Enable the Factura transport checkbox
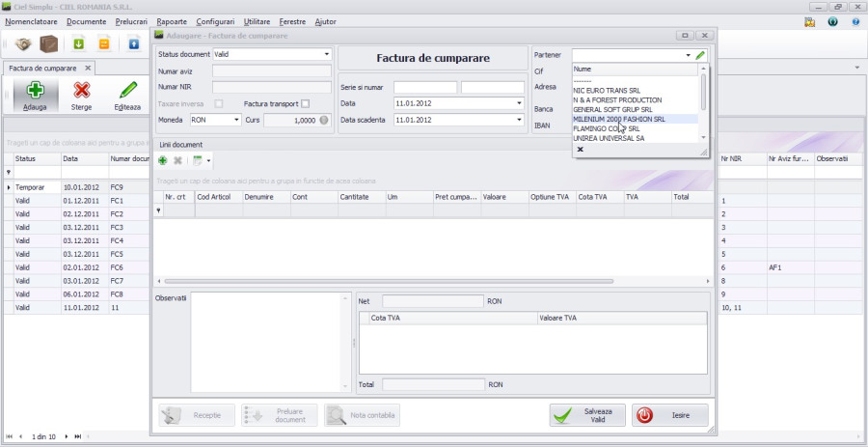This screenshot has height=447, width=868. 306,104
